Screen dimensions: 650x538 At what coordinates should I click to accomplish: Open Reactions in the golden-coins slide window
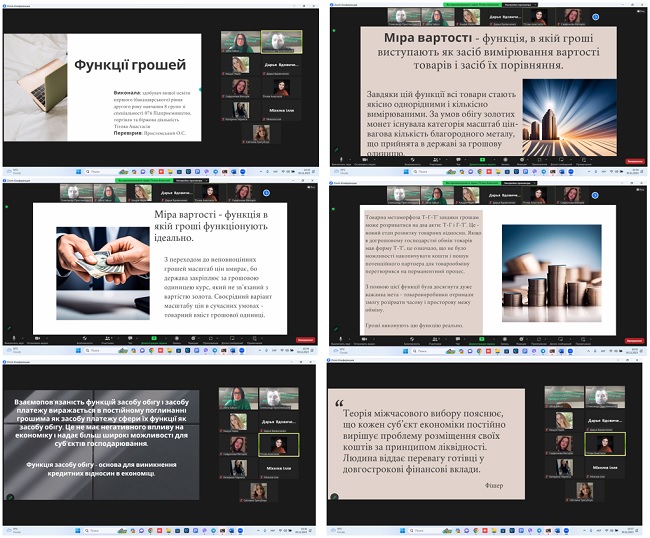tap(522, 160)
